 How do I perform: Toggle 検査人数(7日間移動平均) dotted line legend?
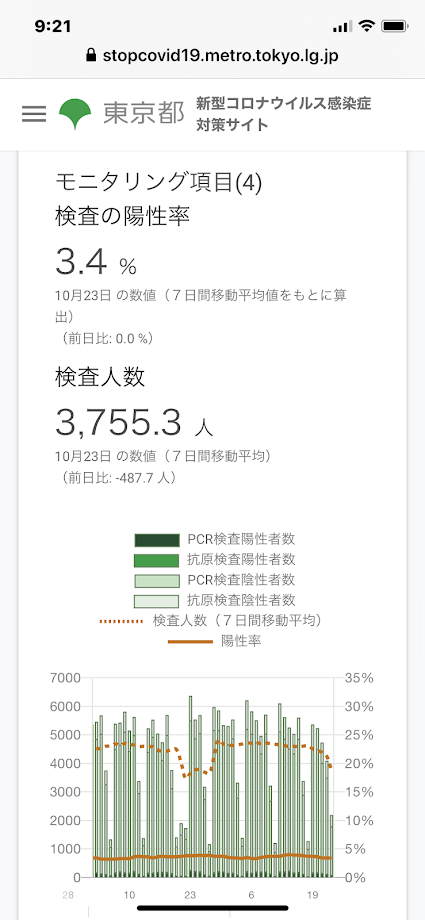click(x=214, y=620)
